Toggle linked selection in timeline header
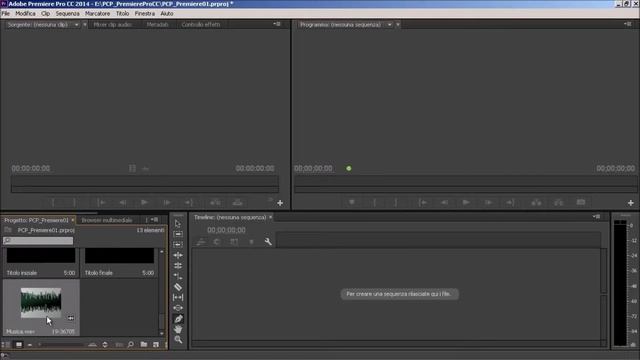Image resolution: width=640 pixels, height=360 pixels. pyautogui.click(x=234, y=242)
